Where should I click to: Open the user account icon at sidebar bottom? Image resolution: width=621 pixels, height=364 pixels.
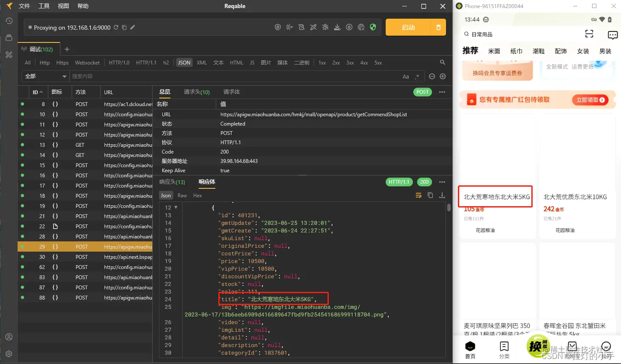[9, 337]
